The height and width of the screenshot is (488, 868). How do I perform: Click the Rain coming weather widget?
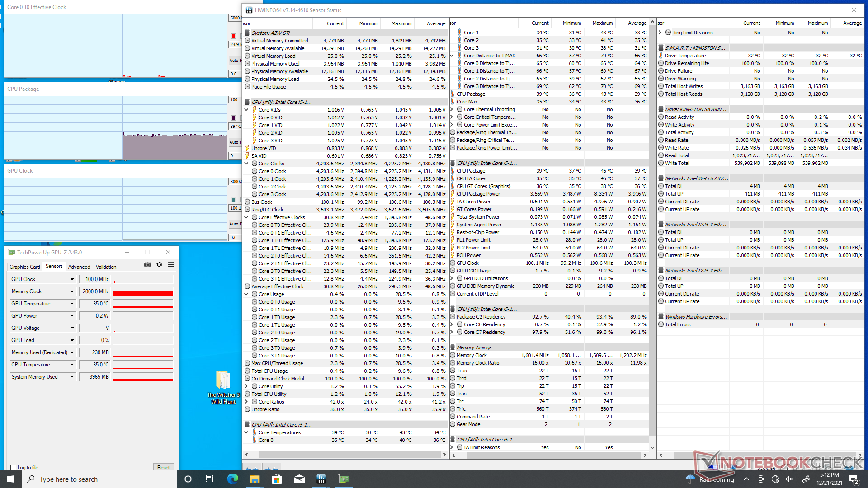pos(710,479)
